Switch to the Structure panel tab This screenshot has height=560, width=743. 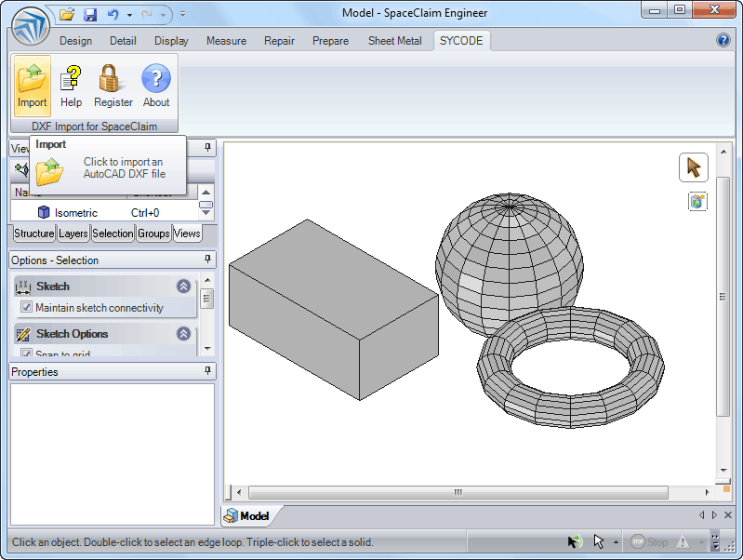(x=34, y=233)
